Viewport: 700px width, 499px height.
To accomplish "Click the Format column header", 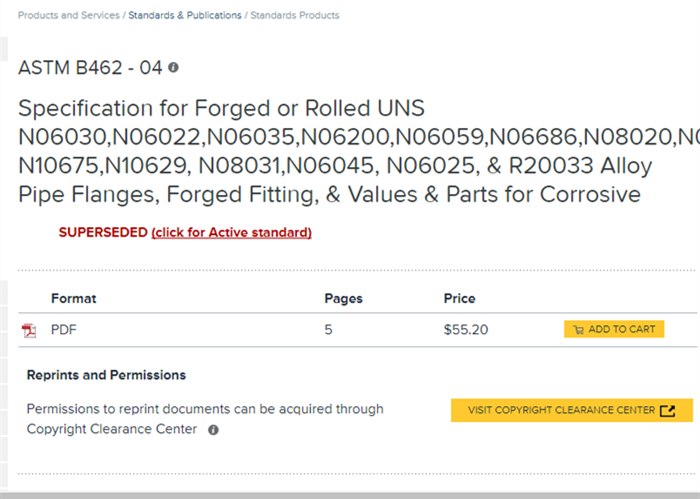I will [x=74, y=298].
